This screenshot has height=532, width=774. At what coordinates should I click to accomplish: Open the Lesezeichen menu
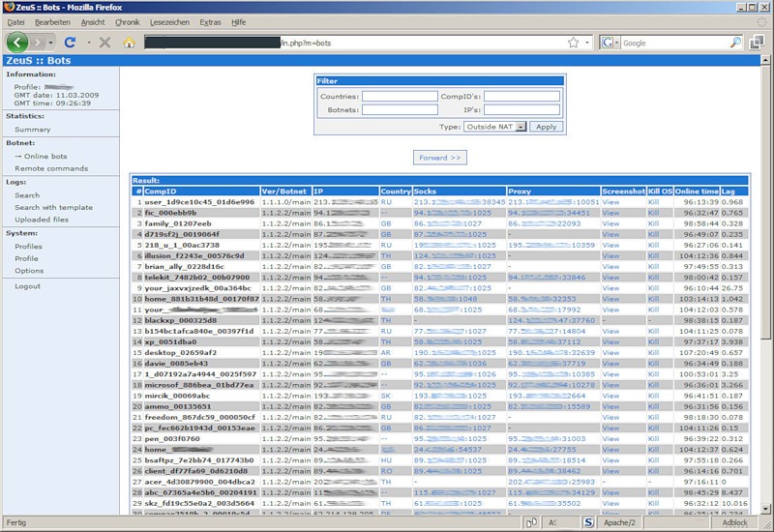tap(170, 22)
